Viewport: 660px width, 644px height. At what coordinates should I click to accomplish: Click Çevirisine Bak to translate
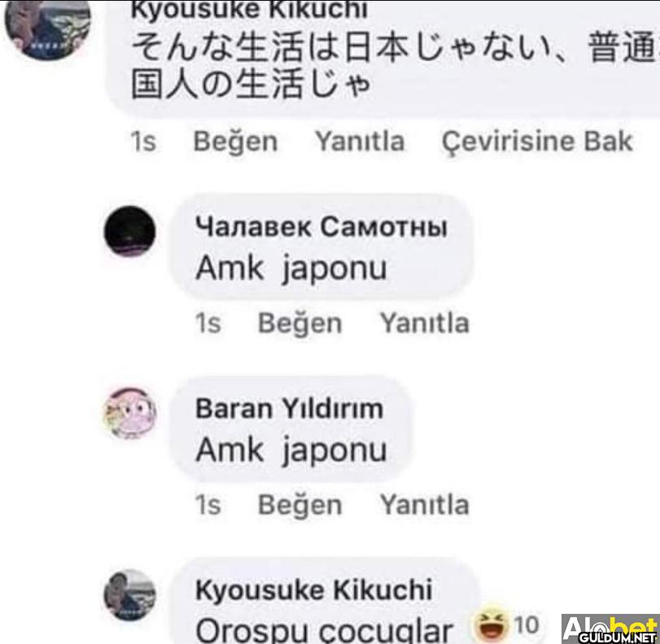(537, 142)
